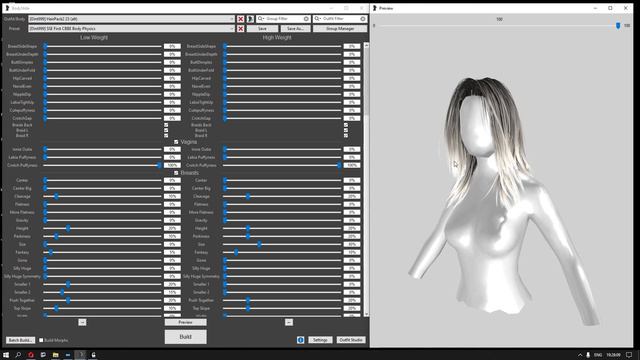Maximize the Preview window
This screenshot has height=360, width=640.
[610, 8]
